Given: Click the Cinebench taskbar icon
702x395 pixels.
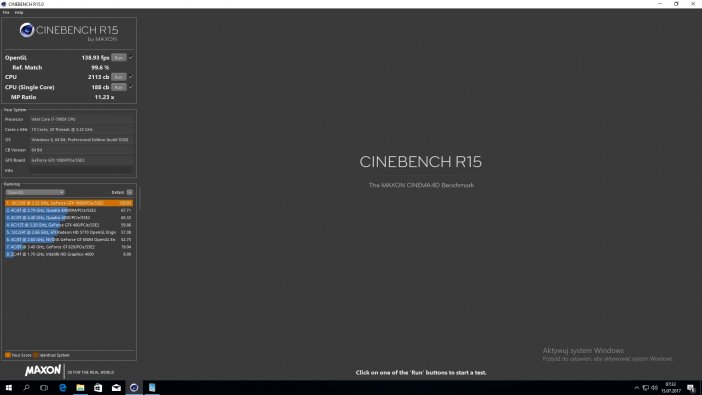Looking at the screenshot, I should point(134,388).
